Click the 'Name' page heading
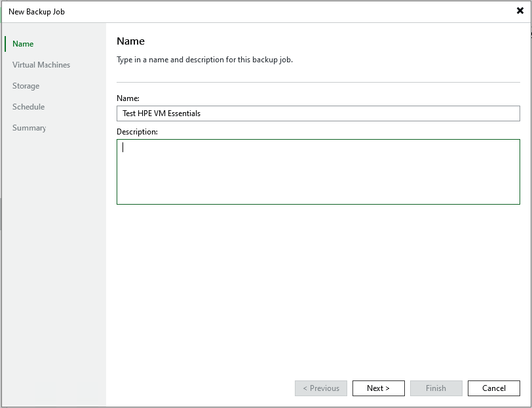Viewport: 532px width, 408px height. [x=130, y=41]
